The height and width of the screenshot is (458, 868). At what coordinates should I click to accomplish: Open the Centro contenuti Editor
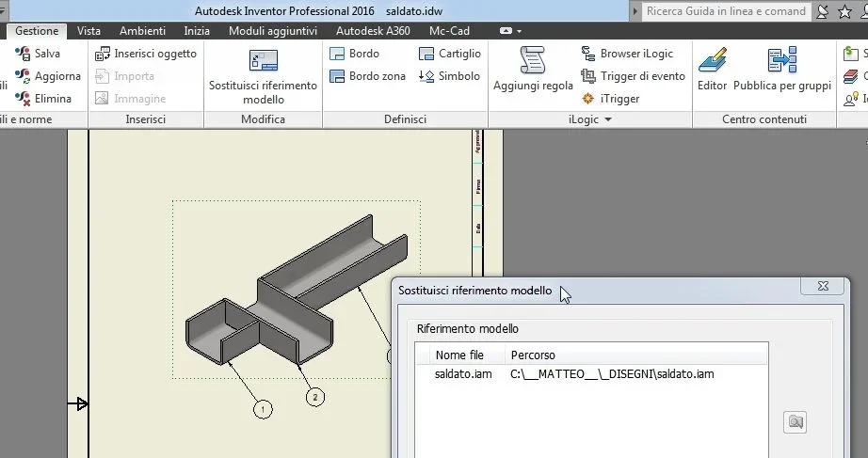(x=712, y=70)
